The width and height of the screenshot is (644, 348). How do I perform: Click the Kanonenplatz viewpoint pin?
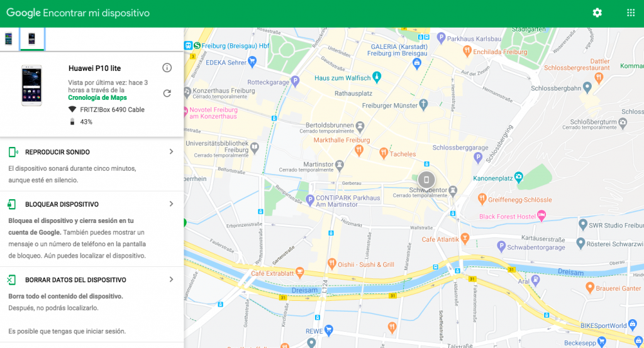pyautogui.click(x=519, y=177)
